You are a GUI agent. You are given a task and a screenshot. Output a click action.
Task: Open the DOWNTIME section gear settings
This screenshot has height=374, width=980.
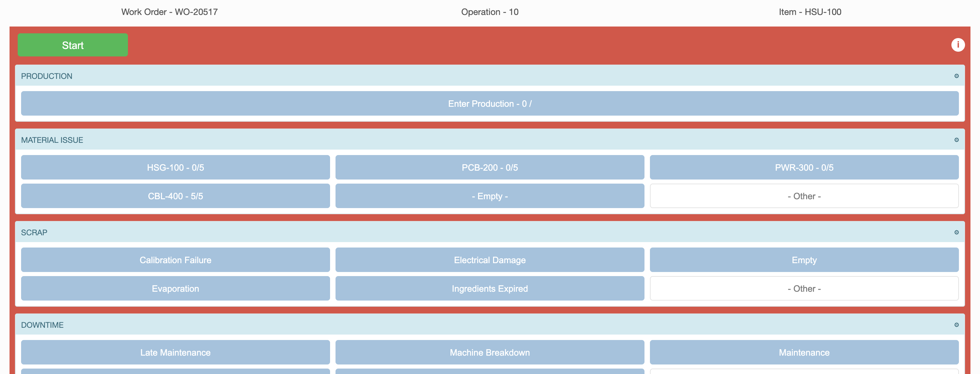coord(956,325)
